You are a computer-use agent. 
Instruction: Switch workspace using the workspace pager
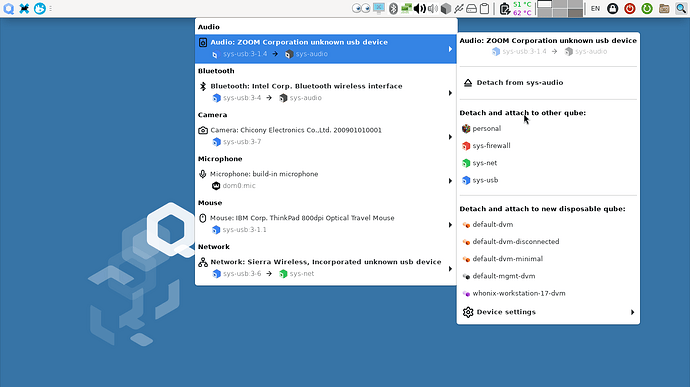[x=560, y=8]
